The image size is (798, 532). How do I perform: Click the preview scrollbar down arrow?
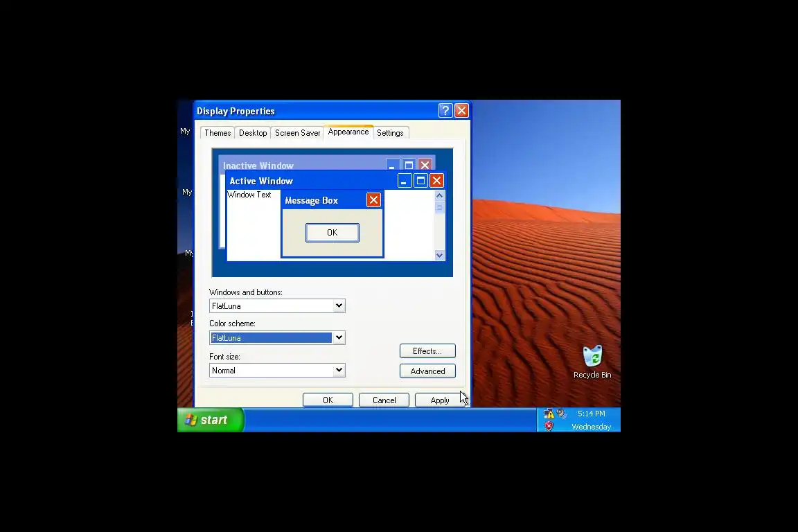coord(440,255)
